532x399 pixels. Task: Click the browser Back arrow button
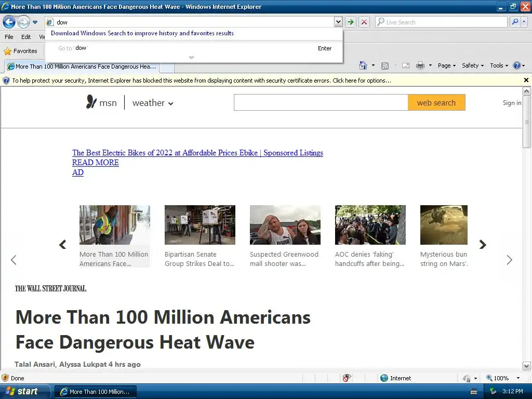tap(9, 22)
